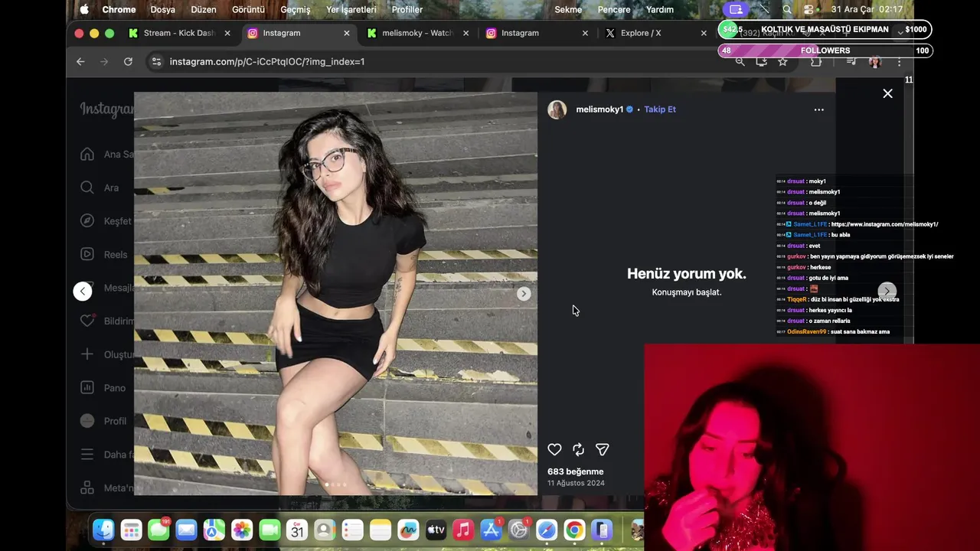
Task: Click the Instagram logo in sidebar
Action: point(107,109)
